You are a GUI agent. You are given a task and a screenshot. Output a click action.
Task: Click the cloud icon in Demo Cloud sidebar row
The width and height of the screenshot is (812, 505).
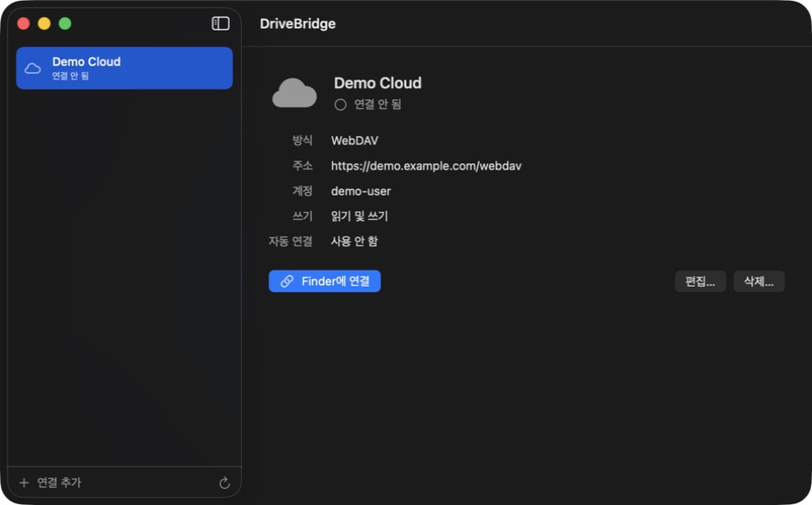tap(32, 69)
